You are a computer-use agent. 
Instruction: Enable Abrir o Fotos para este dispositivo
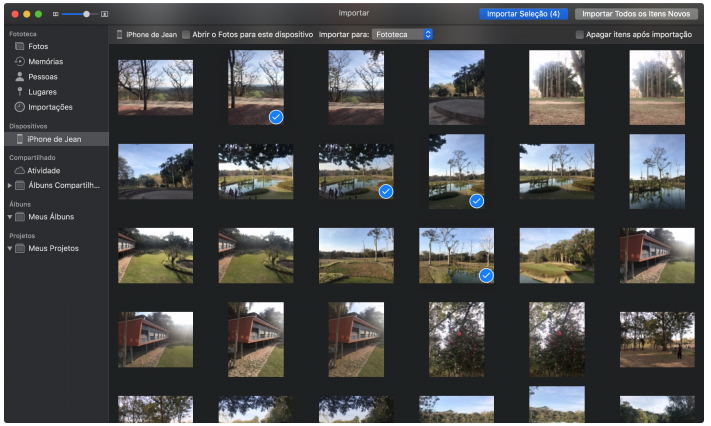[x=186, y=34]
